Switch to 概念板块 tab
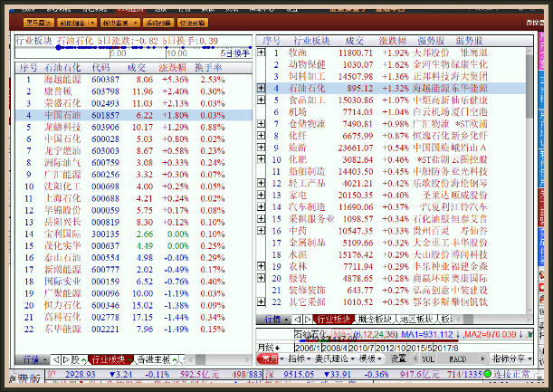This screenshot has width=553, height=392. (375, 320)
